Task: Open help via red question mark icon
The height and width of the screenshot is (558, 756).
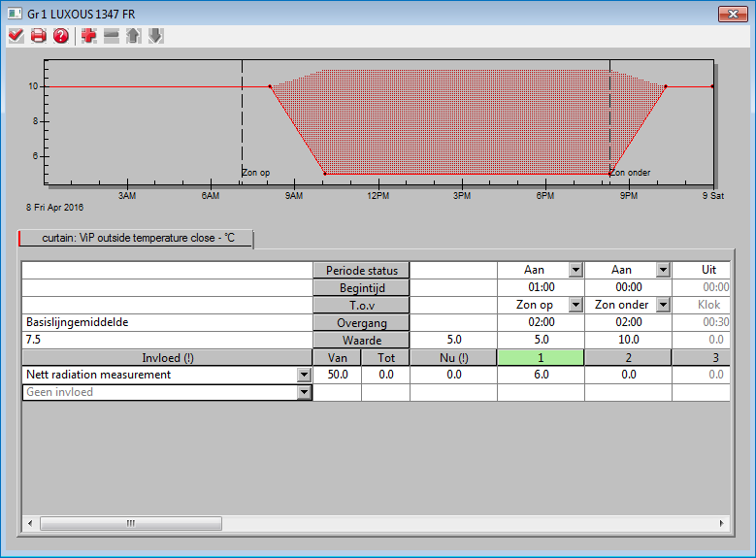Action: (x=61, y=36)
